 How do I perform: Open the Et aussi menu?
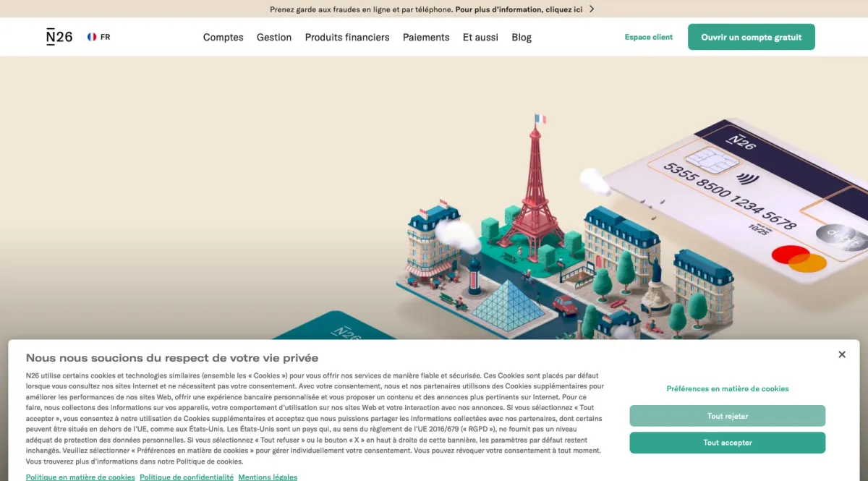tap(480, 37)
